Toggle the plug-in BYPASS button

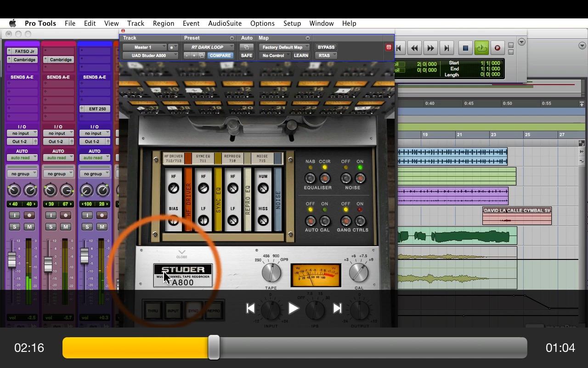click(326, 47)
